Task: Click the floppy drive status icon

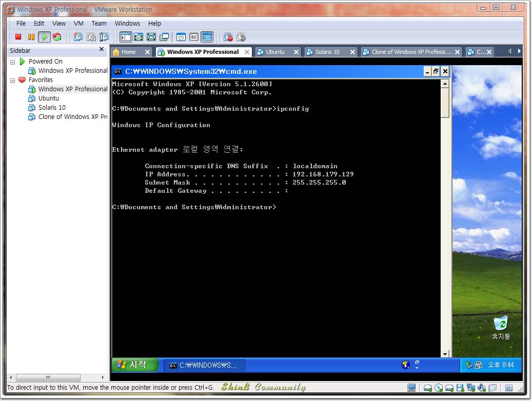Action: [x=460, y=388]
